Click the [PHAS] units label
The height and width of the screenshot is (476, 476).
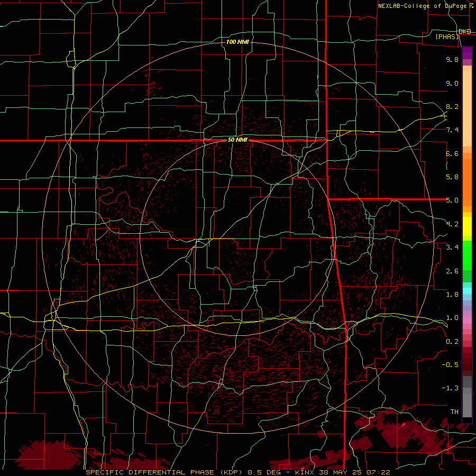point(447,36)
